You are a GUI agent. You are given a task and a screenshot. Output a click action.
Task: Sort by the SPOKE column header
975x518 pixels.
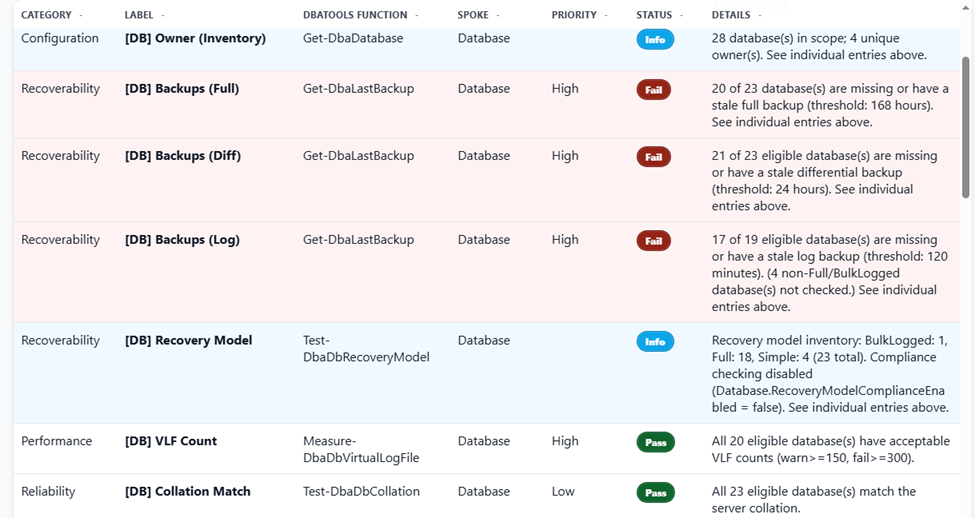point(473,15)
